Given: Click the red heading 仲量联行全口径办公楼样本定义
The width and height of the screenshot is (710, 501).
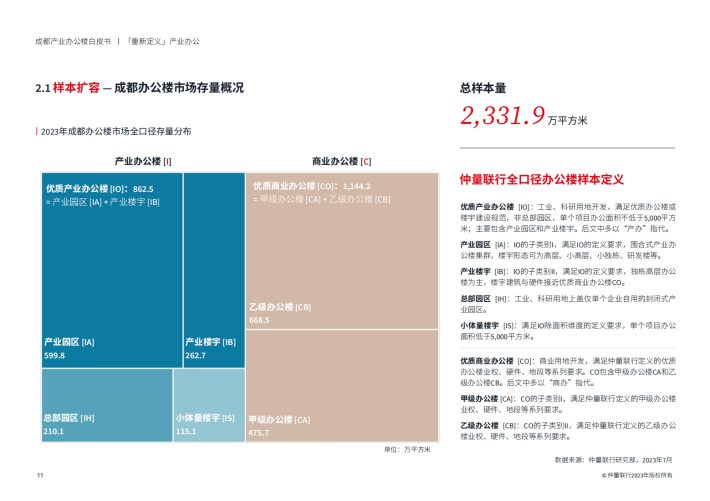Looking at the screenshot, I should [542, 179].
